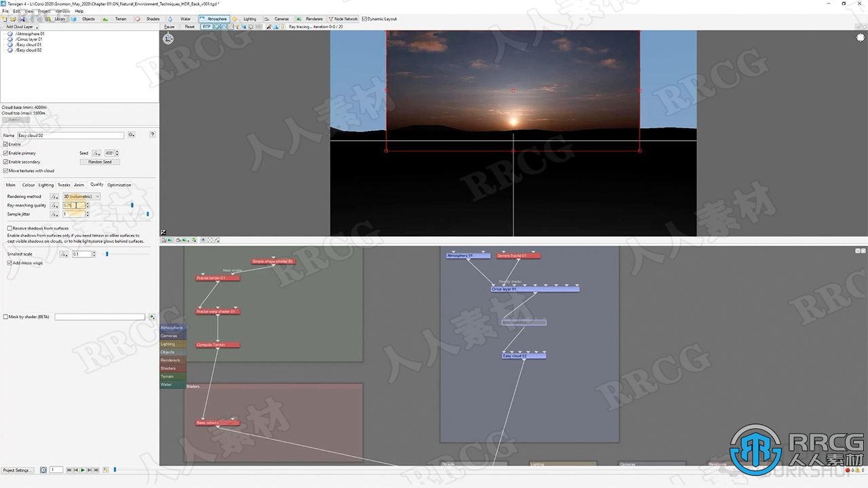Pause the preview render
Image resolution: width=868 pixels, height=488 pixels.
(170, 26)
